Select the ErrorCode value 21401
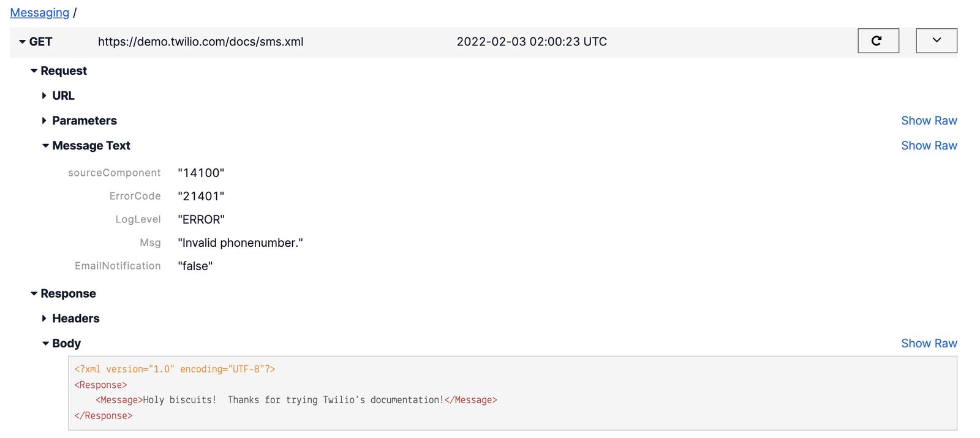 click(200, 195)
